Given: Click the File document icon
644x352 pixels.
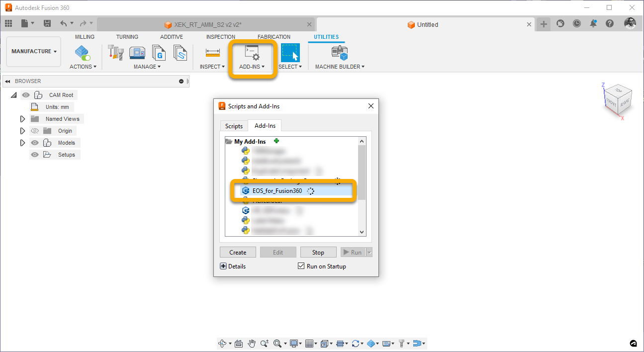Looking at the screenshot, I should click(x=25, y=23).
